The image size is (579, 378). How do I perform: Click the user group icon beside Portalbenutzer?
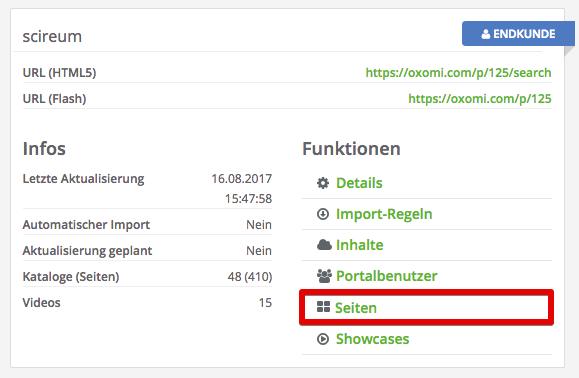(324, 276)
